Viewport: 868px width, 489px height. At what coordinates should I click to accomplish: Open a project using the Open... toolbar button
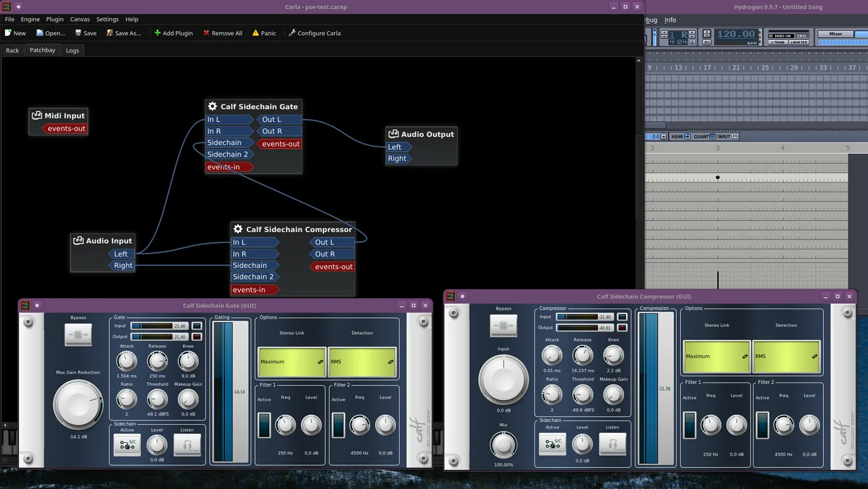point(50,33)
